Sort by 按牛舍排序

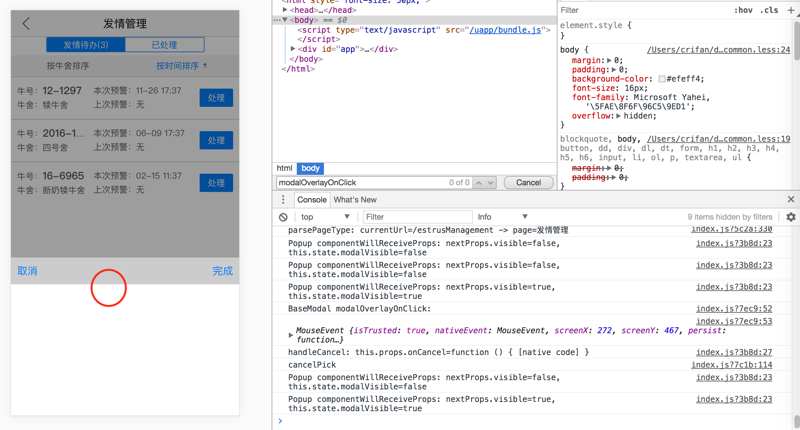click(68, 66)
